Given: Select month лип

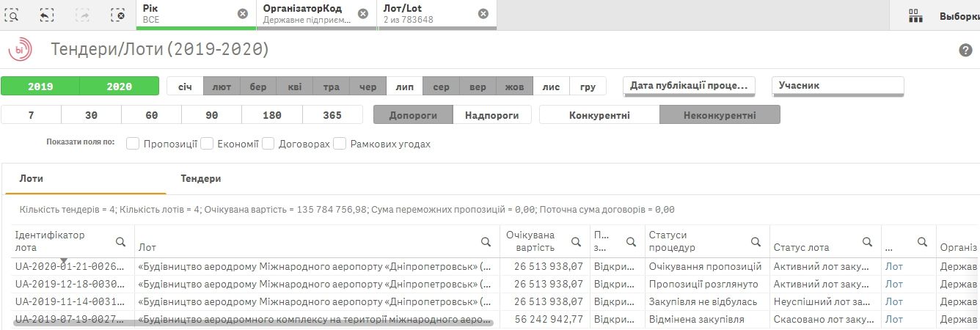Looking at the screenshot, I should coord(405,87).
